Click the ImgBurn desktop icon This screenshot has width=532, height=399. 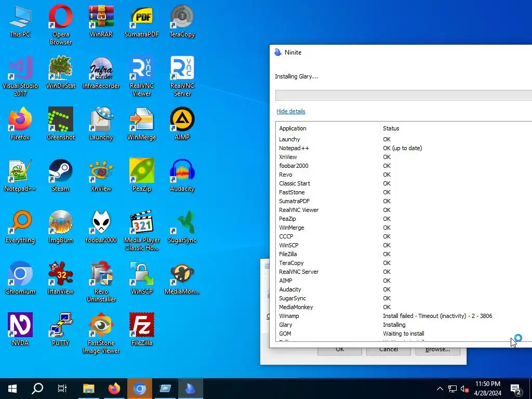click(60, 227)
